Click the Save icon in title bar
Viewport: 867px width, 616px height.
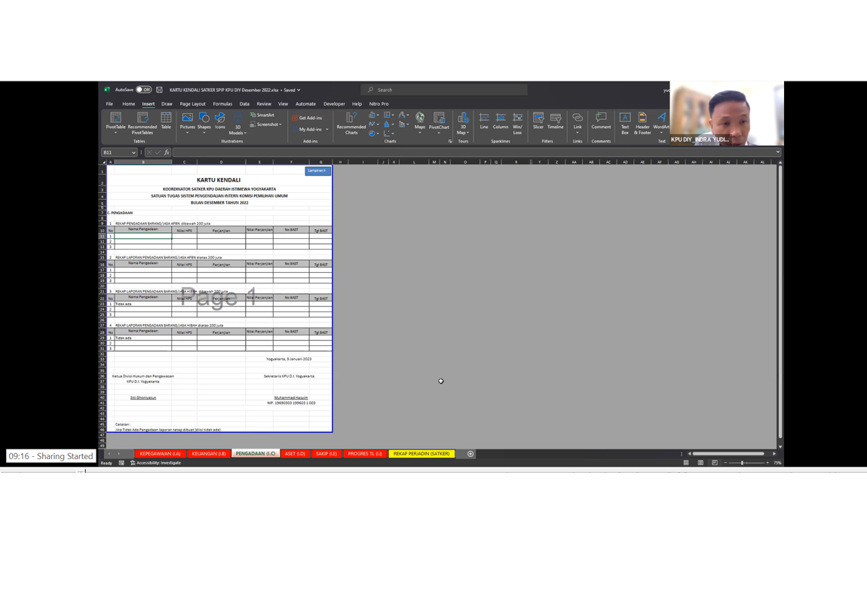coord(159,90)
